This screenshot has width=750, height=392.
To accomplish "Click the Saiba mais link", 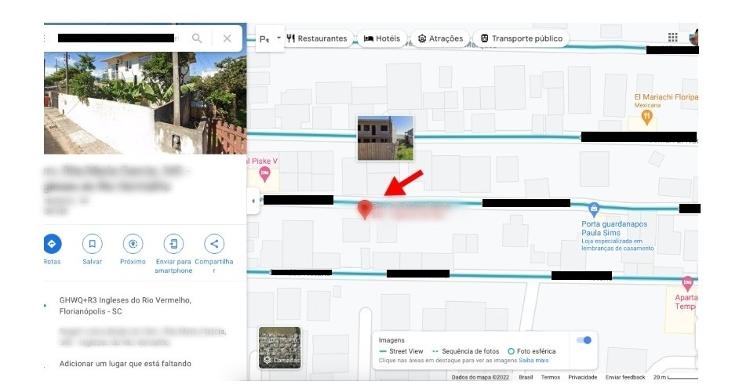I will click(534, 360).
